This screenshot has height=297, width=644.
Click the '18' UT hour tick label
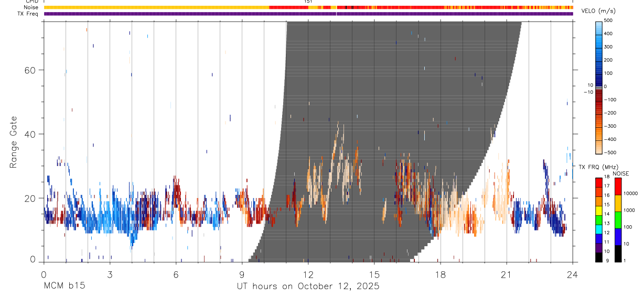[441, 274]
